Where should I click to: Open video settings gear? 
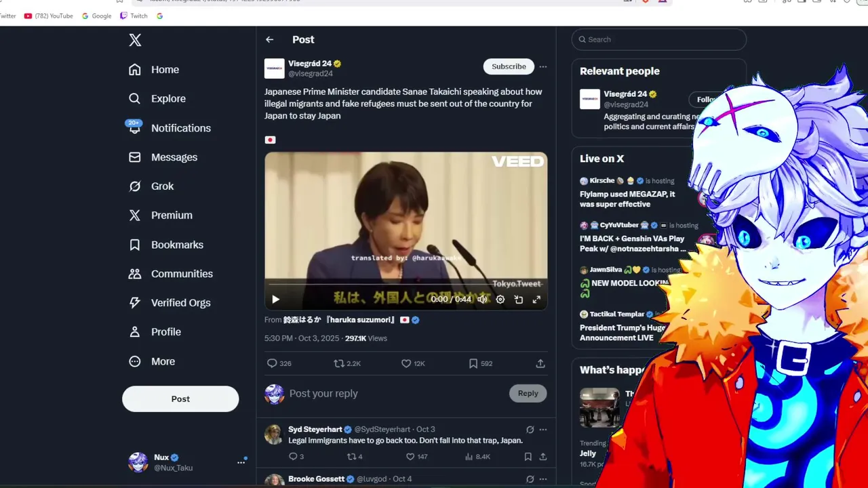[500, 300]
